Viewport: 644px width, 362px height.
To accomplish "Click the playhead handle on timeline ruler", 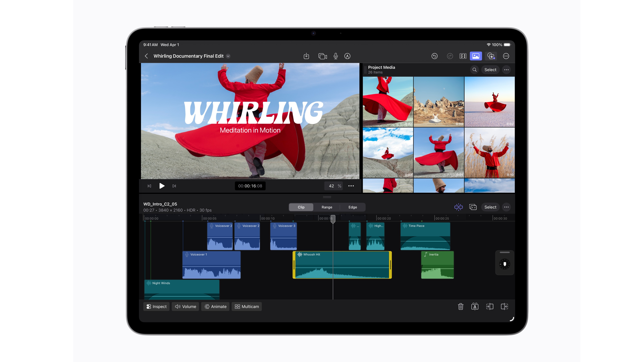I will (x=333, y=219).
